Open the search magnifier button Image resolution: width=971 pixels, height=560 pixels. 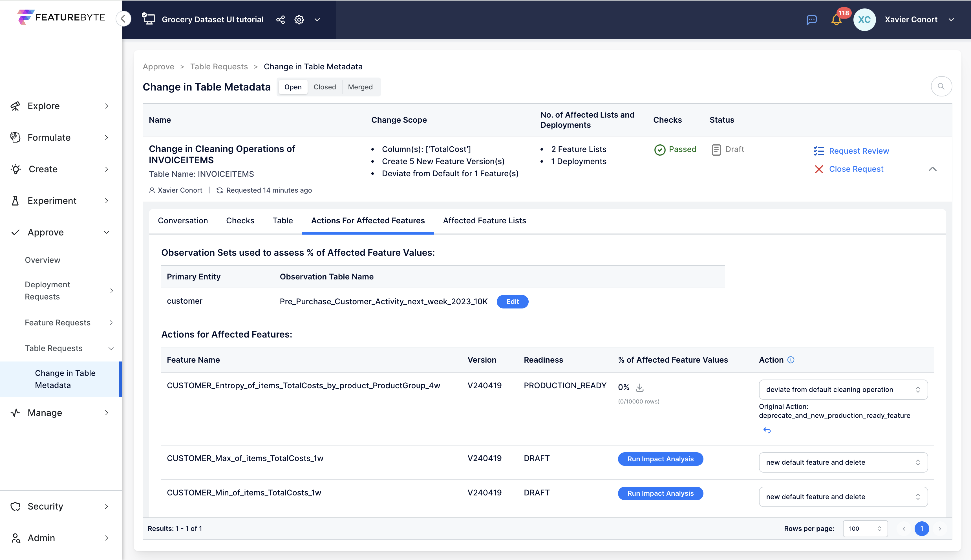click(941, 86)
